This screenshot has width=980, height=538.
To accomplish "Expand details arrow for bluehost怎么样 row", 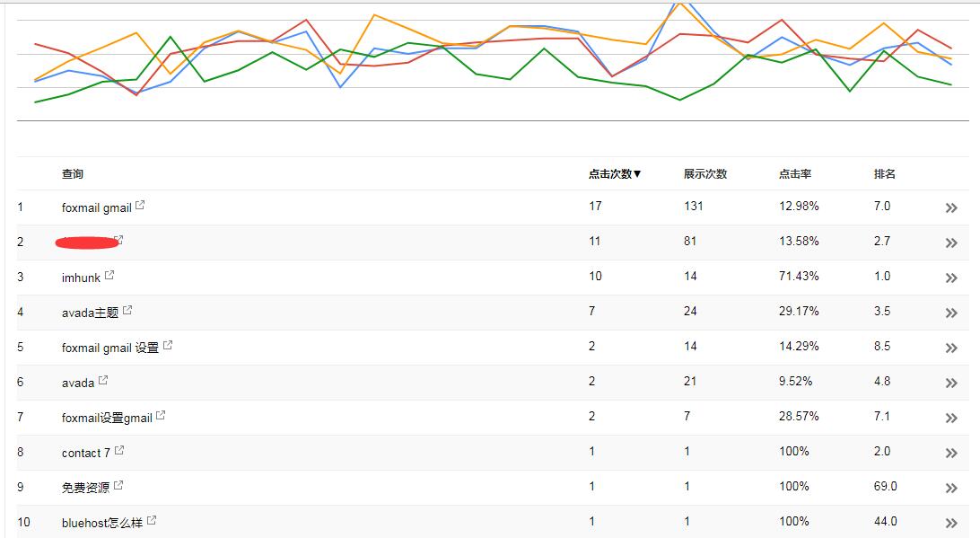I will (x=951, y=523).
